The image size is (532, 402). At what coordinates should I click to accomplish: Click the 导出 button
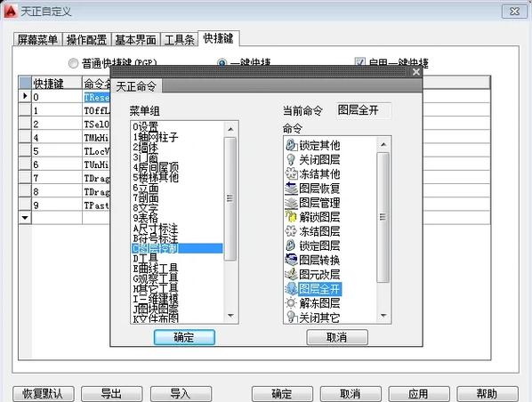(x=111, y=393)
